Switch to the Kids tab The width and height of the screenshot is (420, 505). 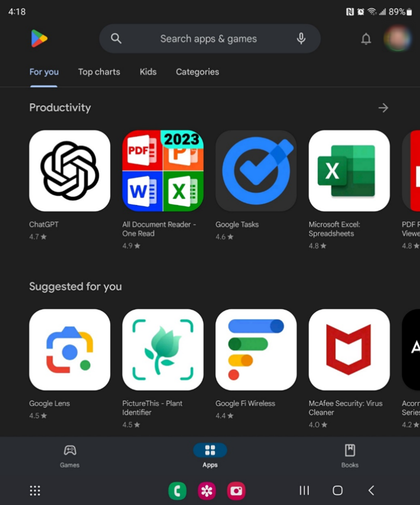coord(148,72)
